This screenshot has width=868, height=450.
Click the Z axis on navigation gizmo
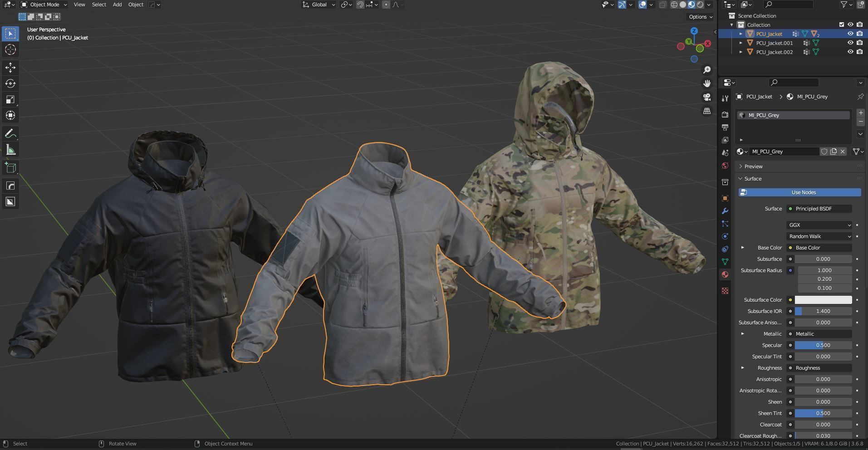point(694,31)
